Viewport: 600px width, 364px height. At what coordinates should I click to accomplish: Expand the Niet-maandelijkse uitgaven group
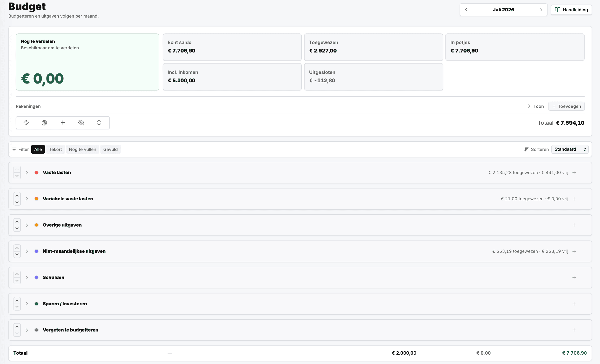27,251
